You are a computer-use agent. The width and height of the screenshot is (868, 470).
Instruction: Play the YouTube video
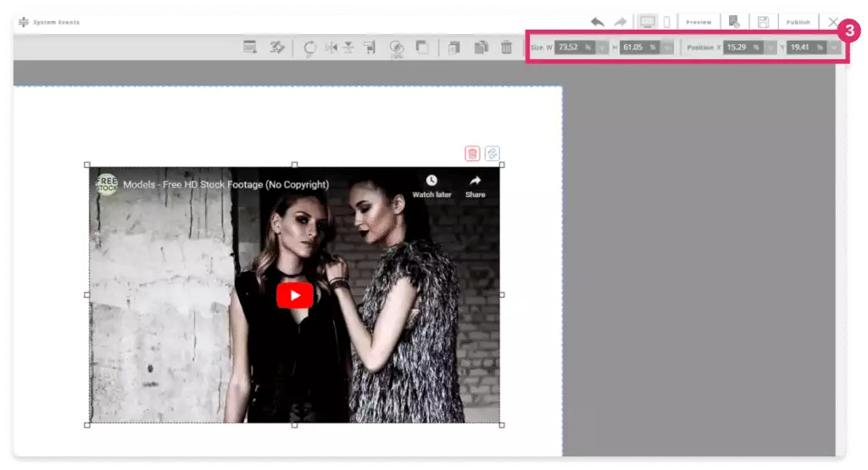coord(294,295)
